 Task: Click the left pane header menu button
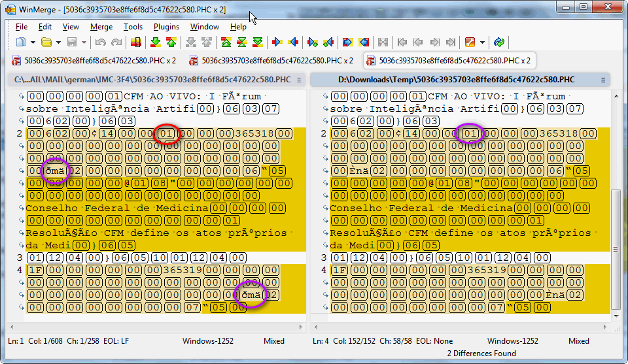(x=299, y=80)
